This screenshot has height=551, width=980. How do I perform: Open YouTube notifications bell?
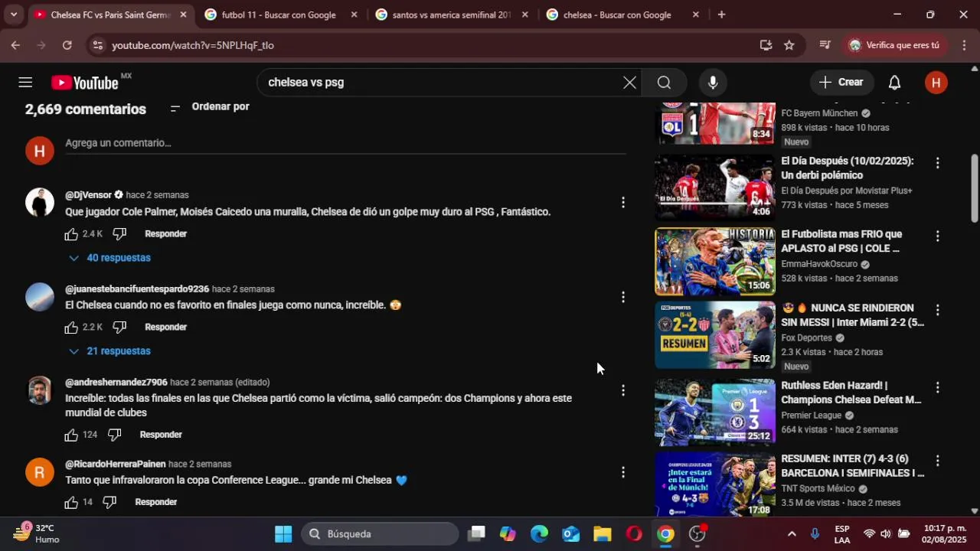click(894, 83)
